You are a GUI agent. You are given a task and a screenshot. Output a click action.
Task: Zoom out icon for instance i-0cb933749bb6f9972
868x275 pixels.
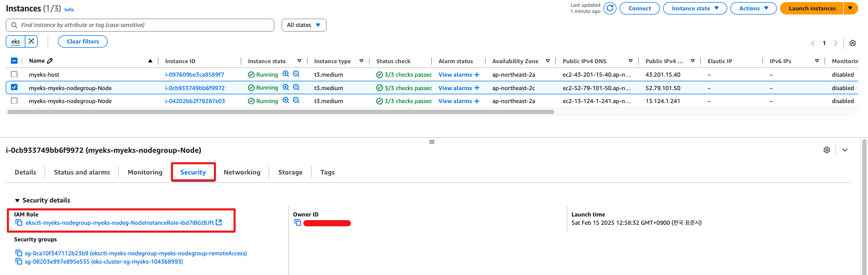point(296,88)
